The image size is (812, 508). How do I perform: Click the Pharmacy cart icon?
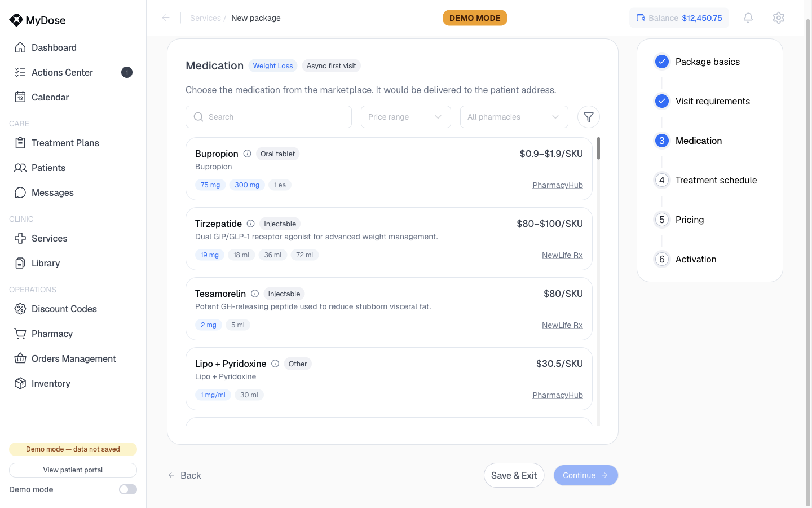tap(20, 334)
